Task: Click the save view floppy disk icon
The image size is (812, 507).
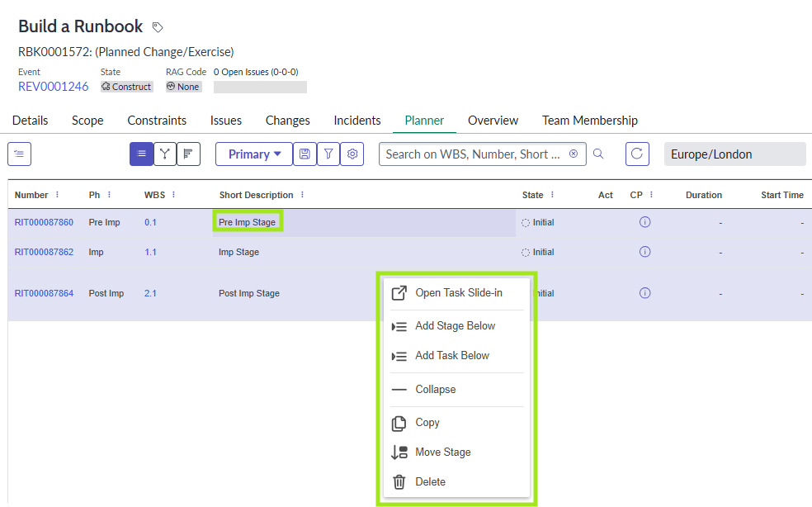Action: [x=304, y=154]
